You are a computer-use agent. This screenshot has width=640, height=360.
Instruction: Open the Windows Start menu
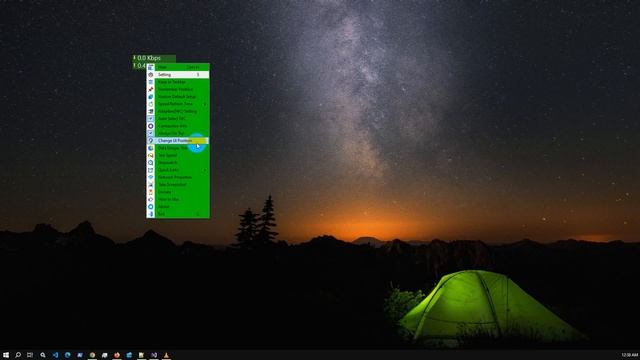(6, 355)
